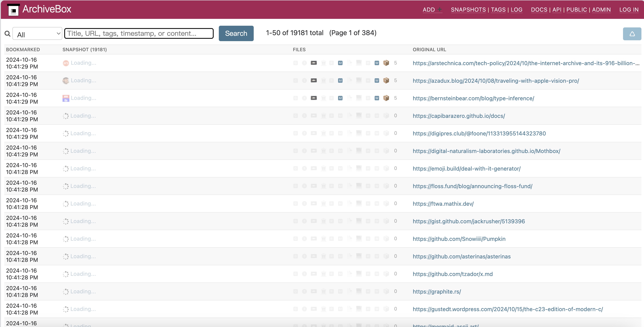Open github.com/Snowiiii/Pumpkin link
The width and height of the screenshot is (644, 327).
click(459, 238)
